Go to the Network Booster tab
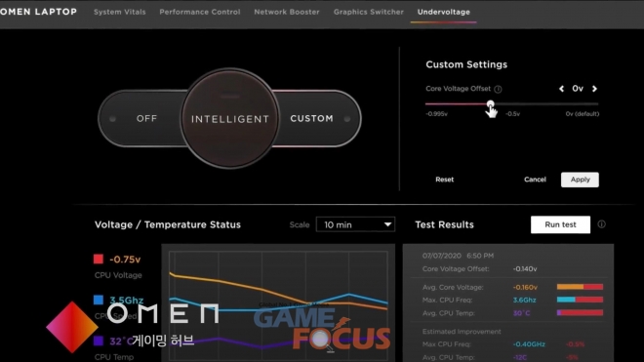 point(287,12)
